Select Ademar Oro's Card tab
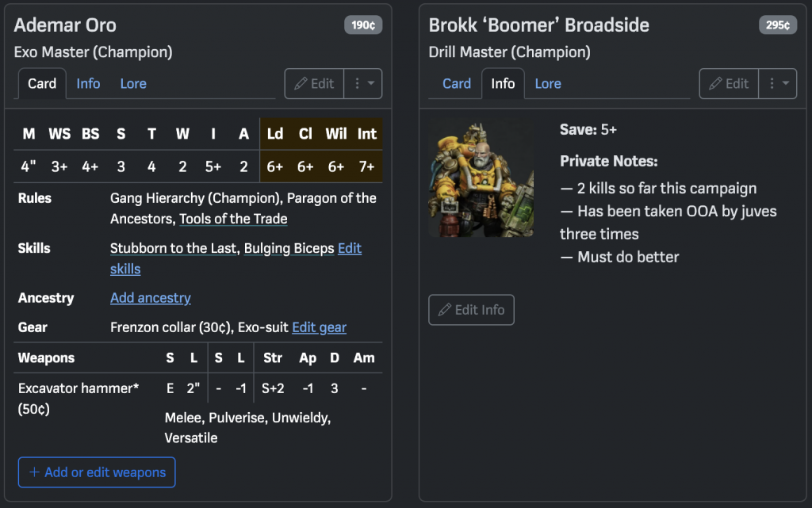 pyautogui.click(x=42, y=83)
